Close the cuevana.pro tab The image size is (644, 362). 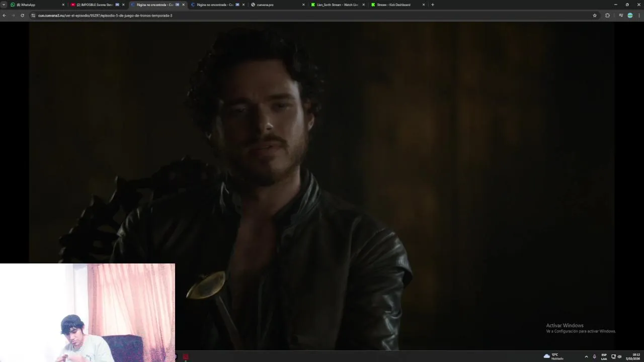[303, 5]
